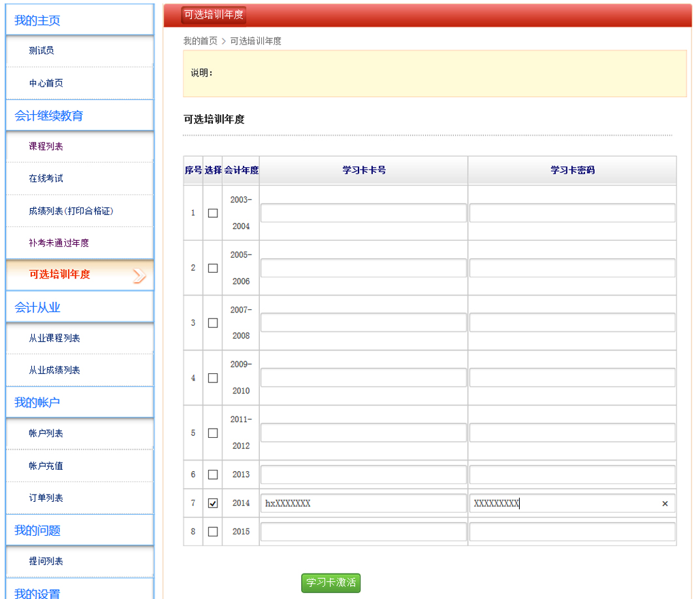Navigate to 订单列表
This screenshot has width=700, height=599.
[x=46, y=498]
